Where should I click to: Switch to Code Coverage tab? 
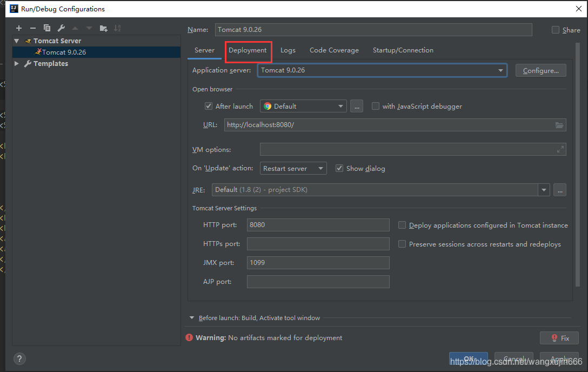tap(334, 50)
